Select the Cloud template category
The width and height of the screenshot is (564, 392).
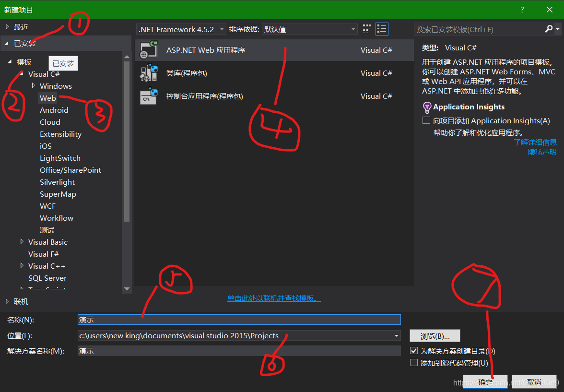point(50,122)
